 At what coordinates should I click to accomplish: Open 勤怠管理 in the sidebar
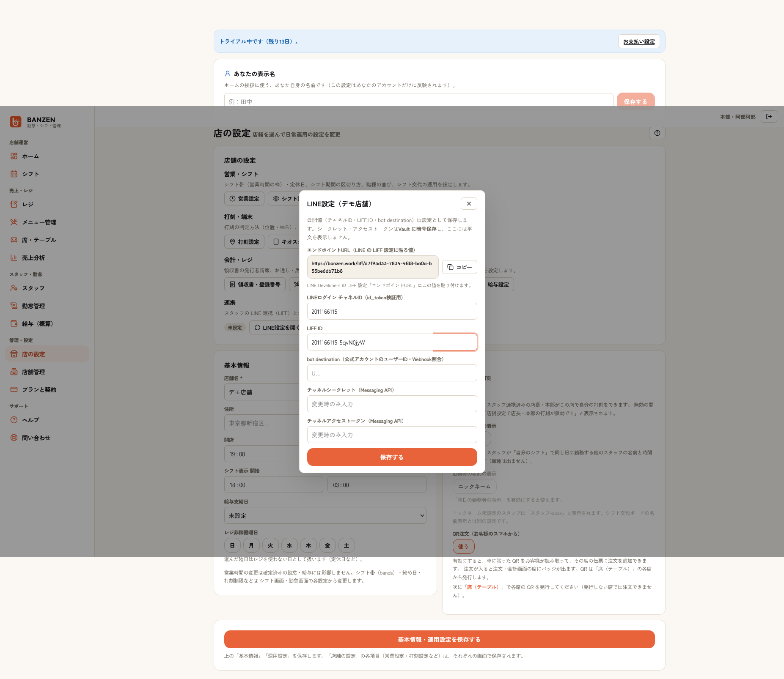pos(47,306)
